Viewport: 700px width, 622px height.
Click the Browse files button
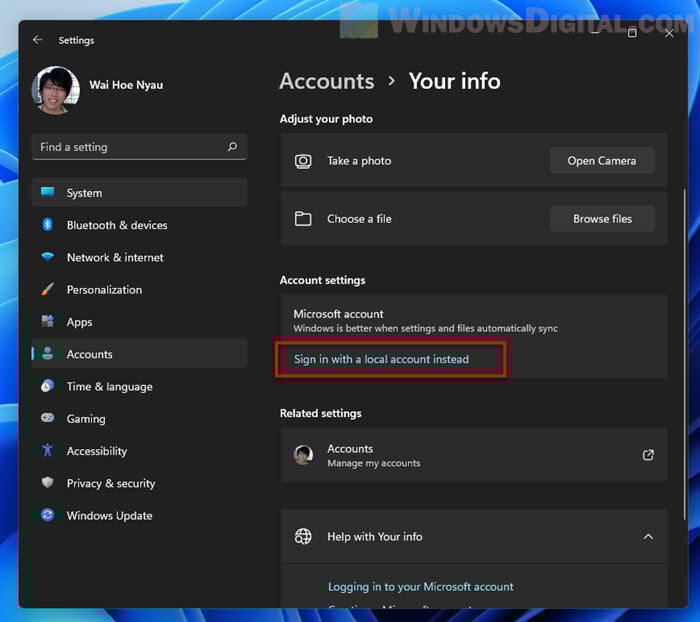(602, 219)
